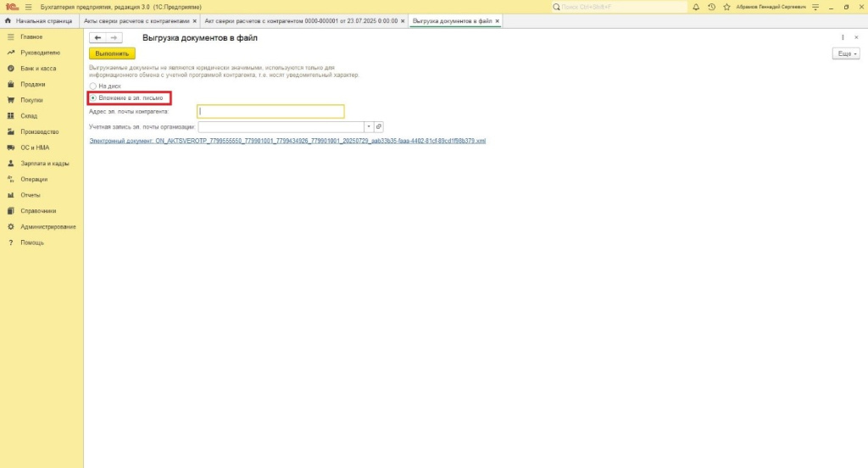The image size is (868, 468).
Task: Close the Акты сверки расчетов с контрагентами tab
Action: [x=195, y=21]
